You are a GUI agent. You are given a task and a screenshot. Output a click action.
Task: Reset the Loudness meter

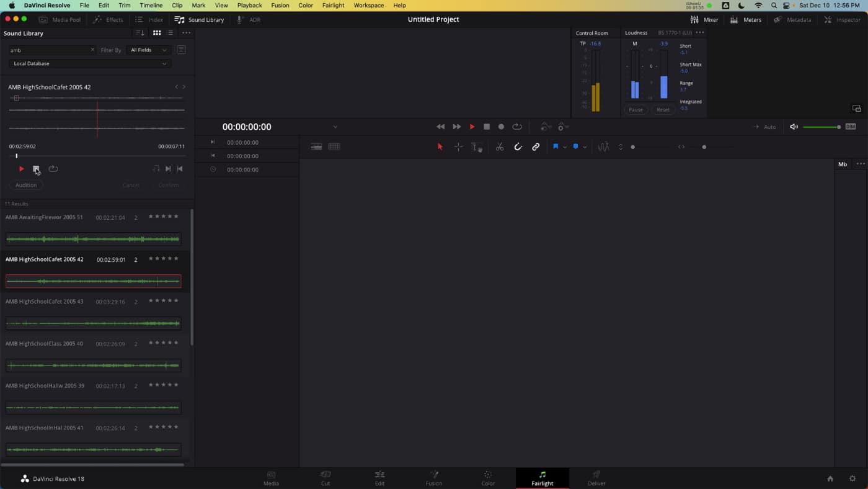663,110
